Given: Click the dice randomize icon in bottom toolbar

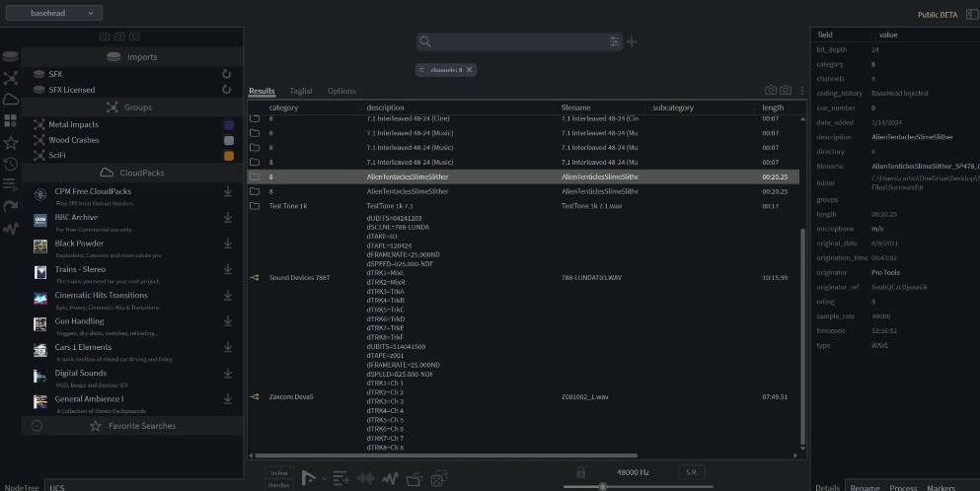Looking at the screenshot, I should click(437, 478).
